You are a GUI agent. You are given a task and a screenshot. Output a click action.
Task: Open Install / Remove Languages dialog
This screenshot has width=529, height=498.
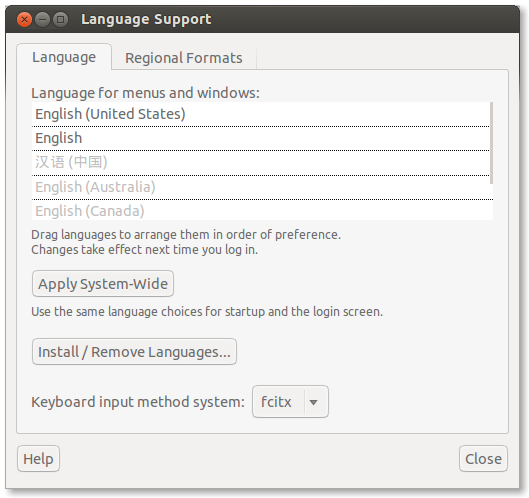pyautogui.click(x=134, y=352)
